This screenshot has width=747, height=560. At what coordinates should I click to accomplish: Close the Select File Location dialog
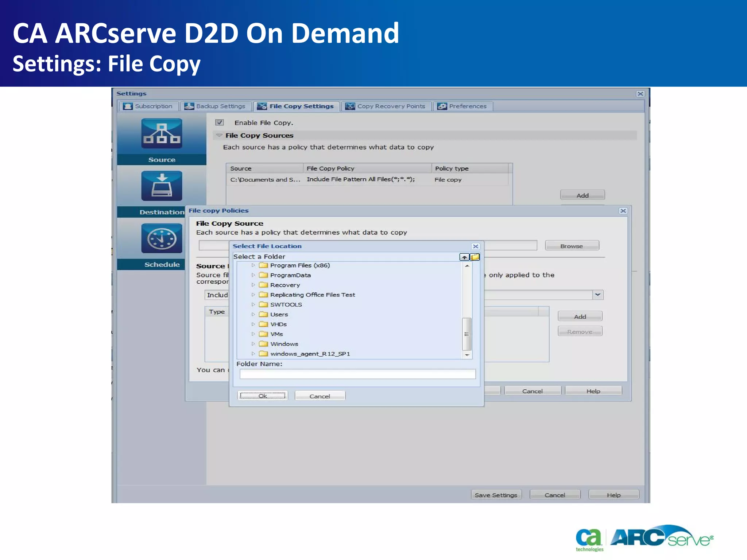click(x=475, y=246)
